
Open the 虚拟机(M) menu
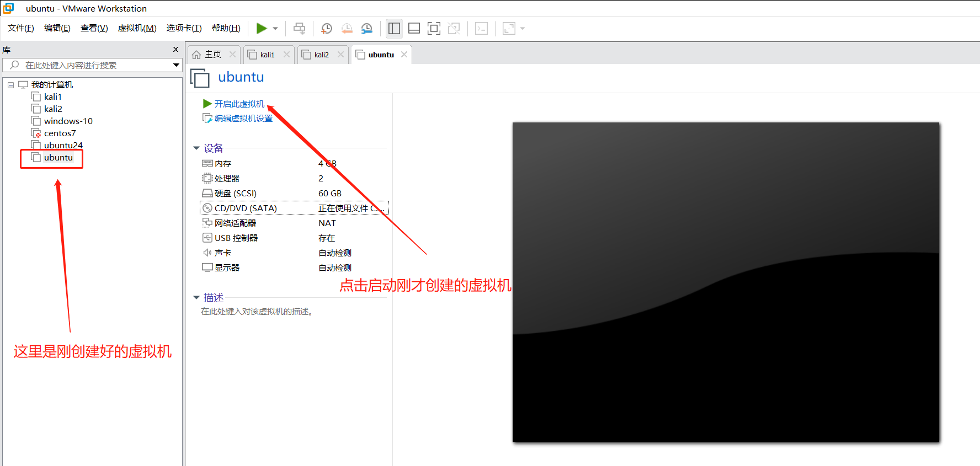pyautogui.click(x=137, y=28)
